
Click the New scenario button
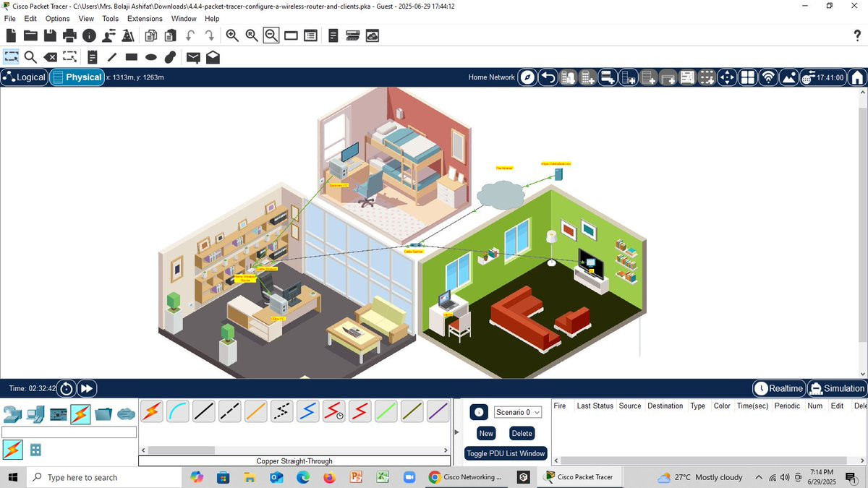486,434
